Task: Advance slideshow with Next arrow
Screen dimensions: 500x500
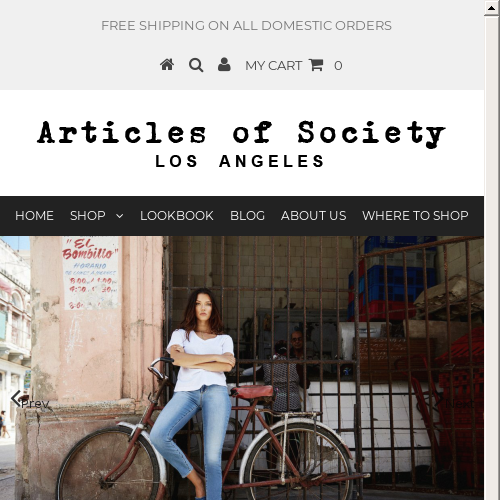Action: point(454,400)
